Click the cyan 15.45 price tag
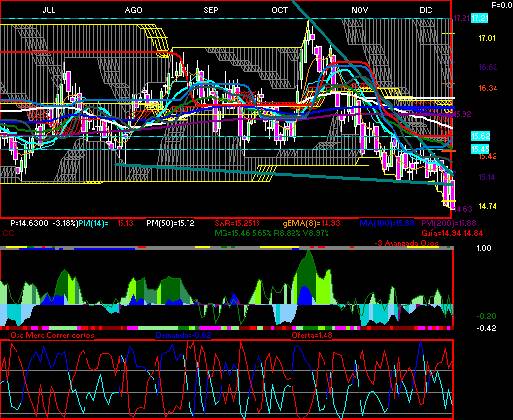Image resolution: width=513 pixels, height=420 pixels. pos(480,149)
